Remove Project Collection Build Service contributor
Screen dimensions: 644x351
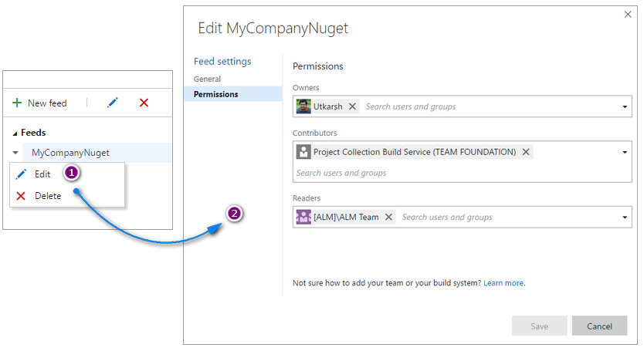pyautogui.click(x=526, y=152)
